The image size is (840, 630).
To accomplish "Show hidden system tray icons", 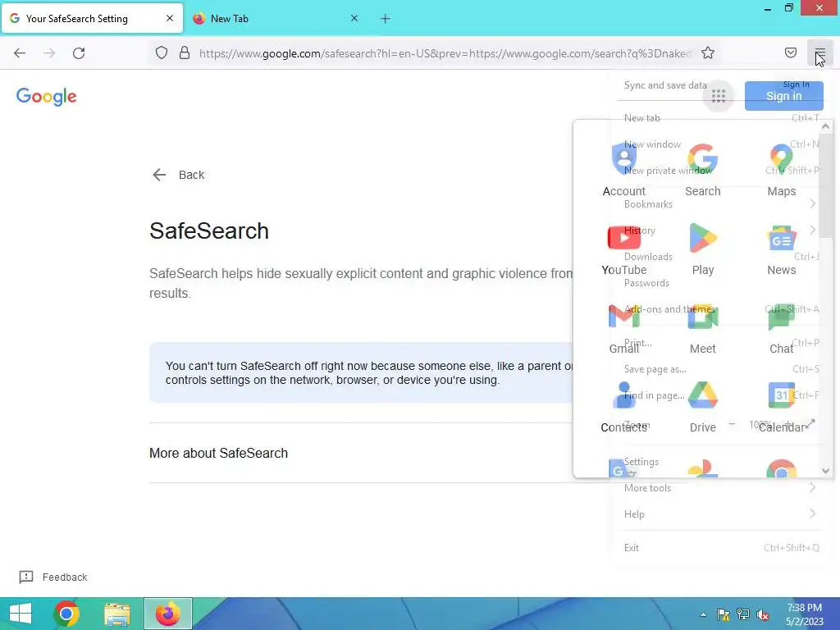I will point(703,614).
